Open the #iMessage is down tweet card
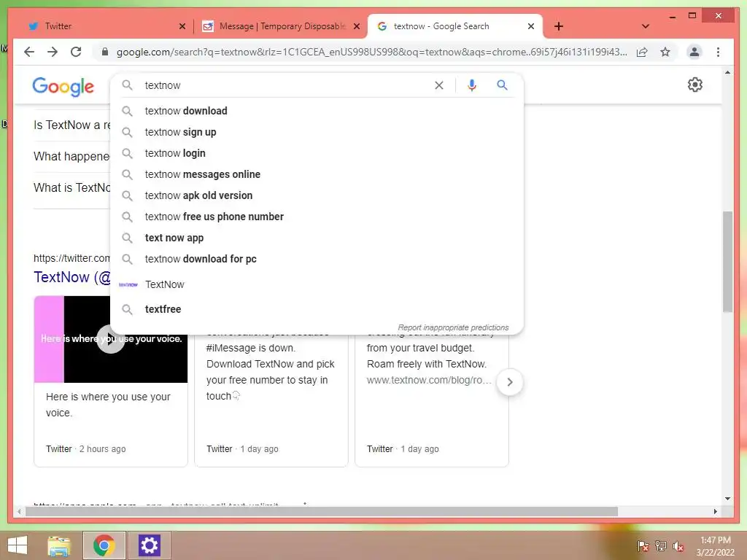747x560 pixels. pyautogui.click(x=271, y=400)
